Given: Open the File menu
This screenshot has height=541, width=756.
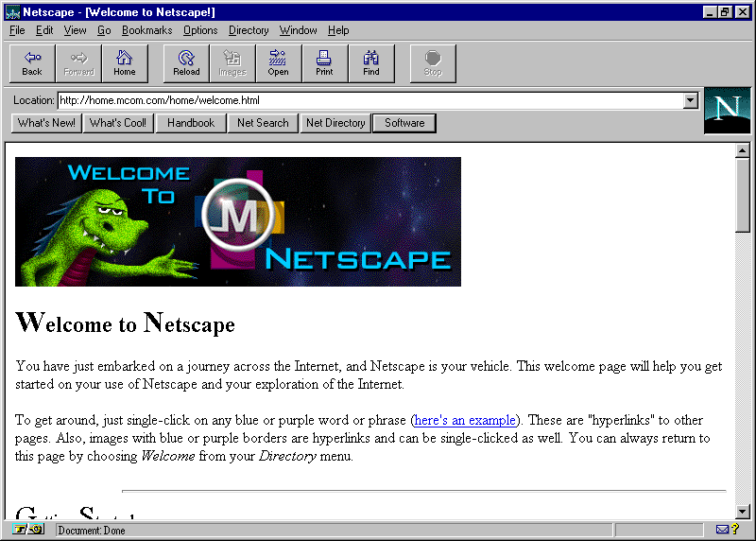Looking at the screenshot, I should tap(17, 30).
